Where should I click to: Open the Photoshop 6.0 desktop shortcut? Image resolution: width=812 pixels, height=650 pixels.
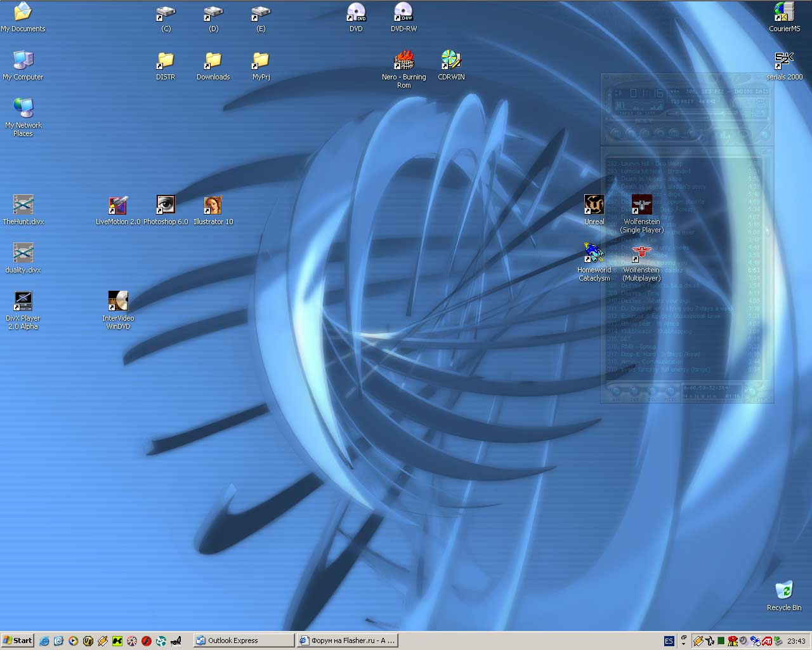(x=166, y=211)
